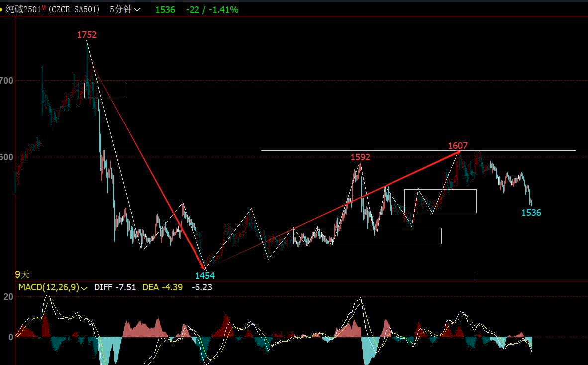Screen dimensions: 588x365
Task: Click the 9天 period label
Action: click(x=22, y=275)
